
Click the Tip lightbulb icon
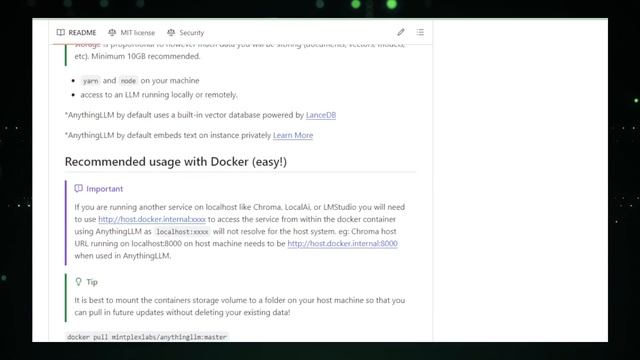tap(78, 282)
